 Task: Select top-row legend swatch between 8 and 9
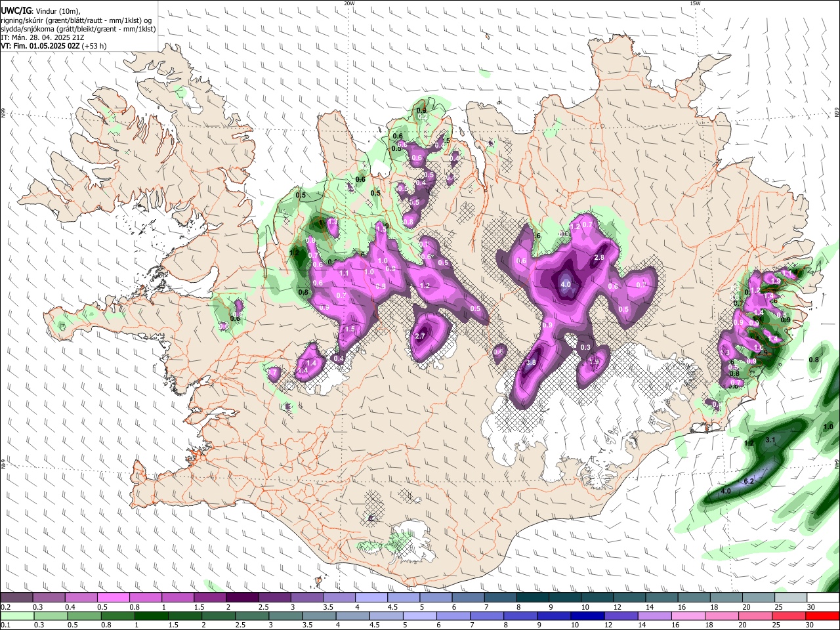pos(533,597)
